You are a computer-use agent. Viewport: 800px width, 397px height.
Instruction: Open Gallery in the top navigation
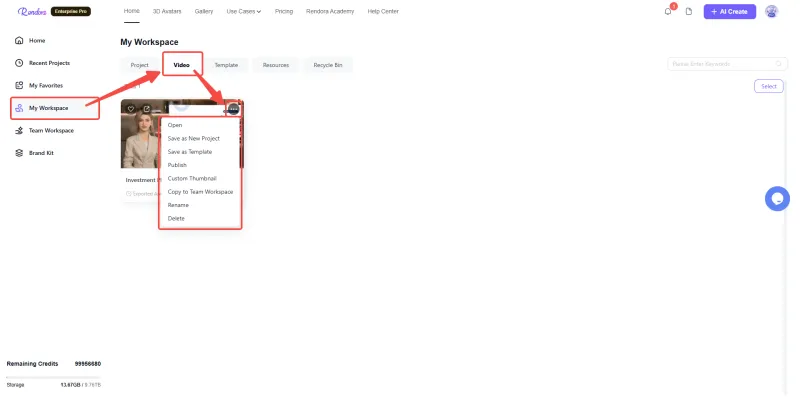[x=204, y=11]
